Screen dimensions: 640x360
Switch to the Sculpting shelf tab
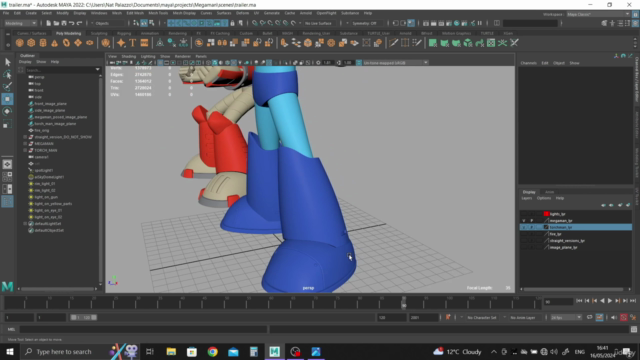coord(99,33)
